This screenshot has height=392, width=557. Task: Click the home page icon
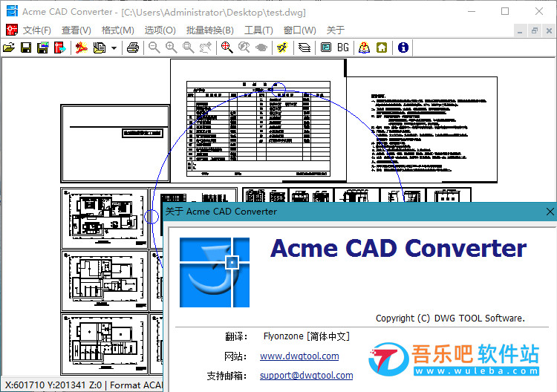382,48
